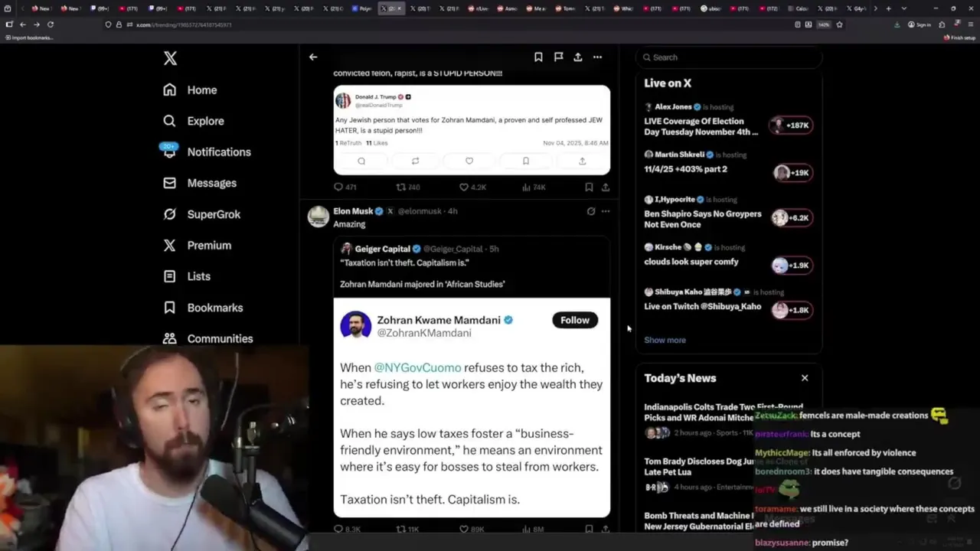Image resolution: width=980 pixels, height=551 pixels.
Task: Bookmark the post with 471 replies
Action: pyautogui.click(x=589, y=187)
